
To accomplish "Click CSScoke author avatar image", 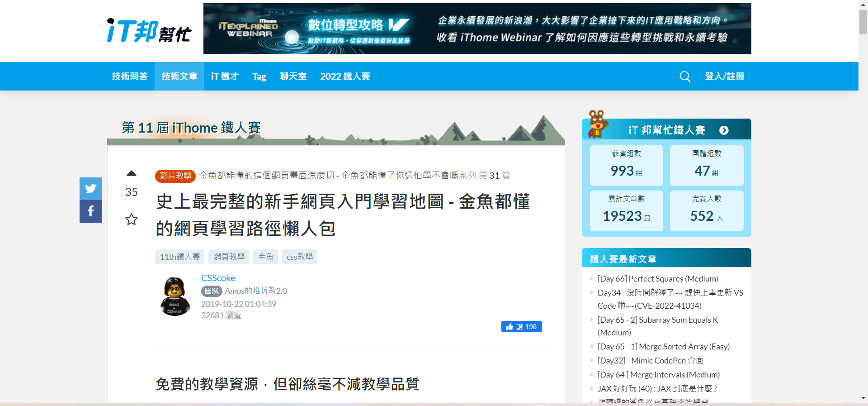I will pyautogui.click(x=175, y=296).
